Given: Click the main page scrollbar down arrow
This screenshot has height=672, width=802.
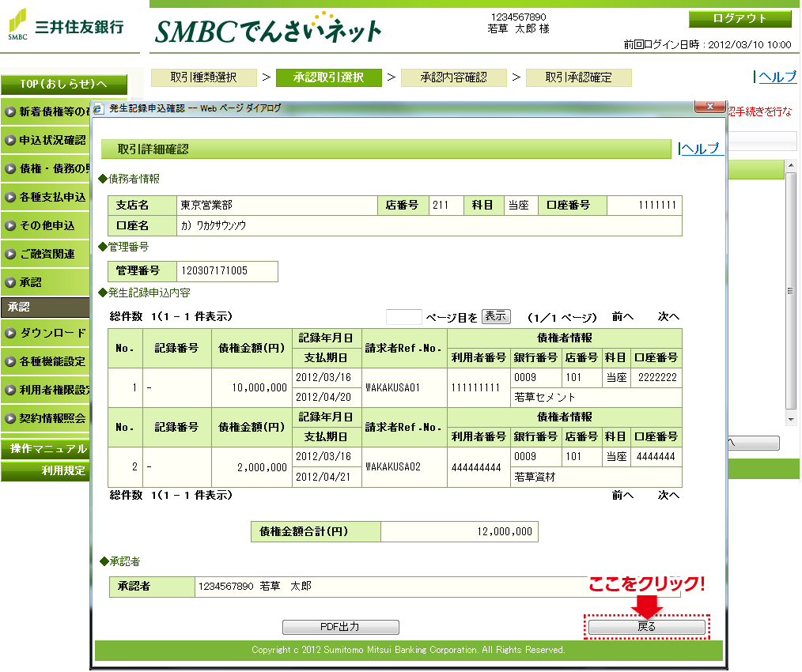Looking at the screenshot, I should [x=791, y=419].
